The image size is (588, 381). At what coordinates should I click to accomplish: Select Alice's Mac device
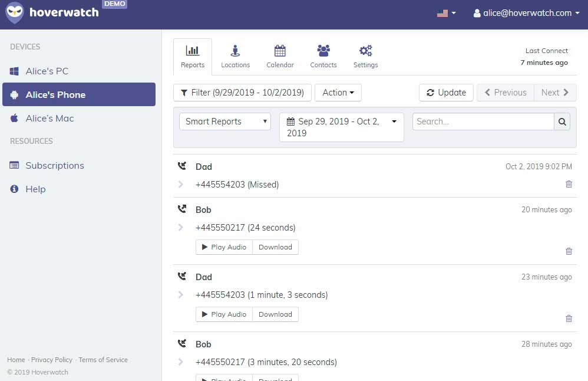(79, 118)
